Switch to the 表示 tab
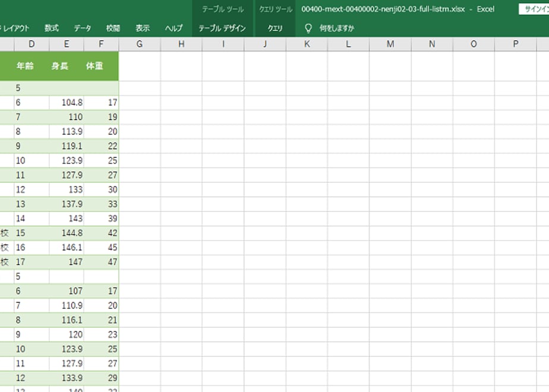This screenshot has height=392, width=549. point(143,29)
